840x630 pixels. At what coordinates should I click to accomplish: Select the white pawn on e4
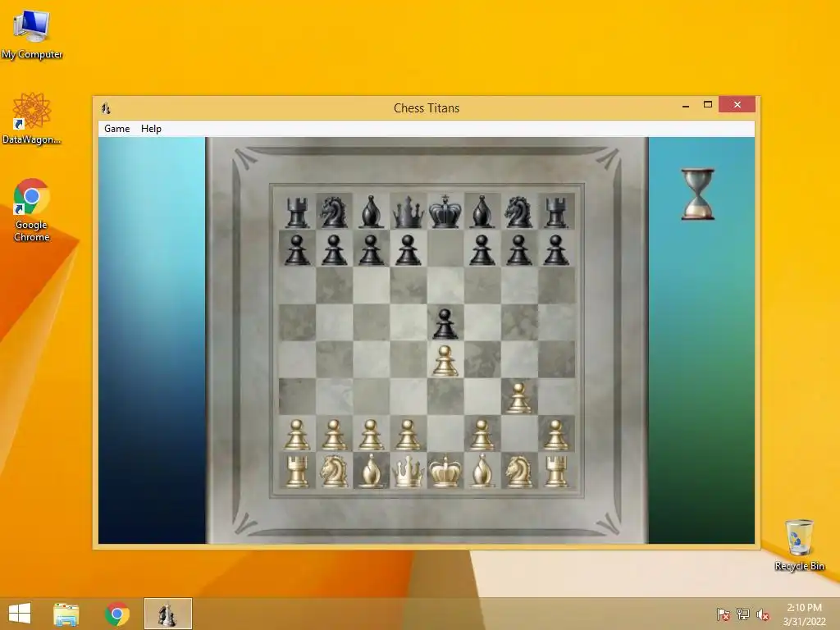445,361
